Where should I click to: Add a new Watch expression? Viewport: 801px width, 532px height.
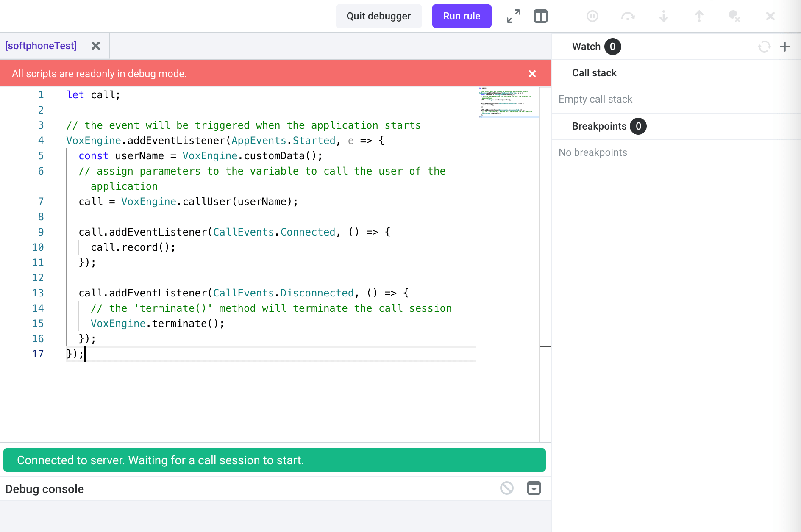pyautogui.click(x=785, y=47)
